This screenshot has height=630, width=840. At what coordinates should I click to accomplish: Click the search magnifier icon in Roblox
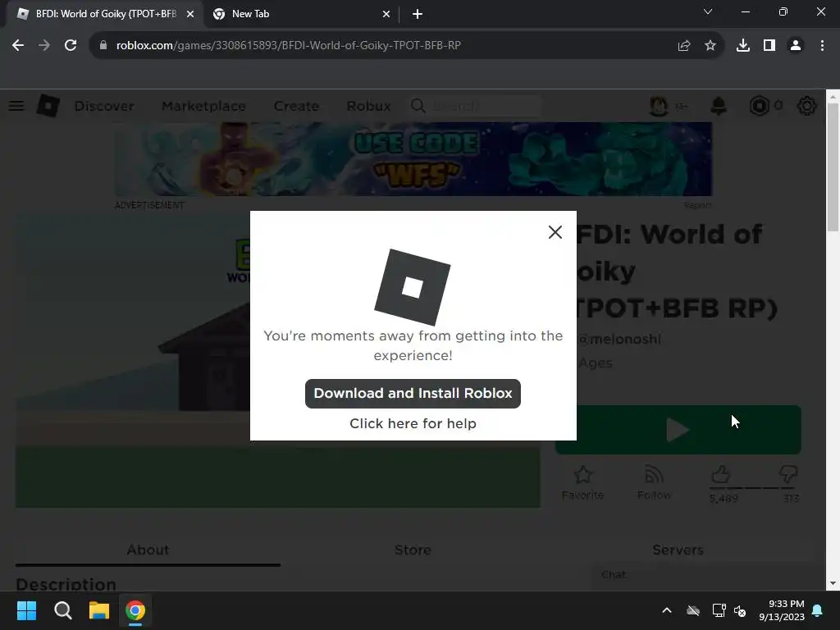tap(418, 106)
